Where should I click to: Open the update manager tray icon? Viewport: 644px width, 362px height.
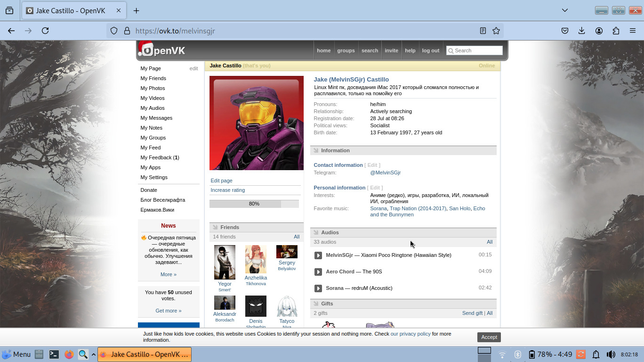pos(581,354)
